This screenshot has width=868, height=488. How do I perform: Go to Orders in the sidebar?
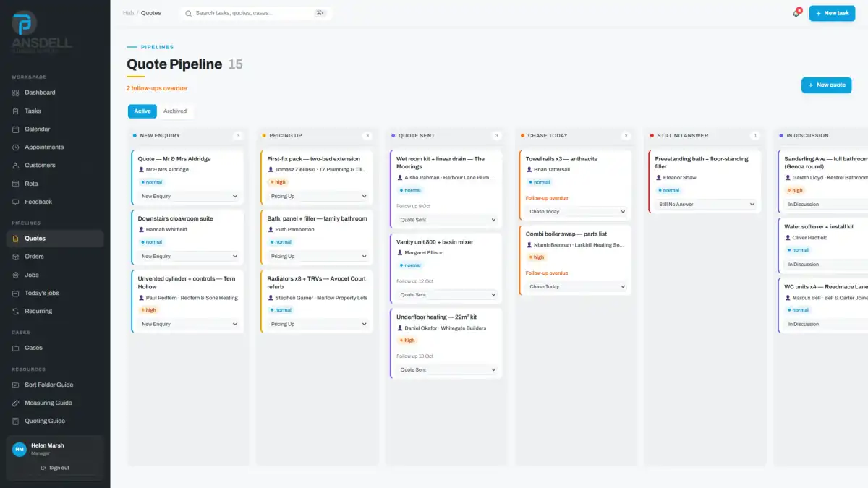click(x=55, y=257)
